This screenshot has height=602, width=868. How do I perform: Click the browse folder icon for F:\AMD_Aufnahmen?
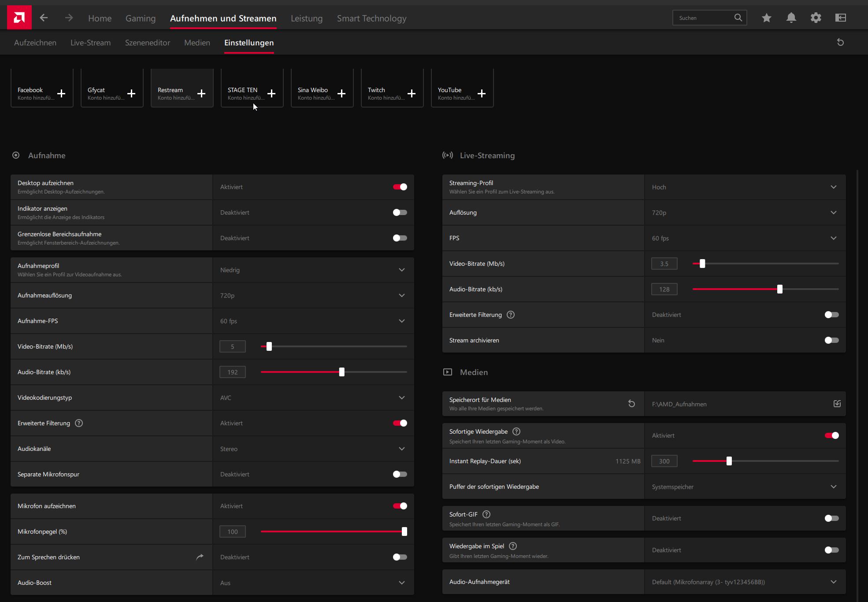pyautogui.click(x=837, y=404)
